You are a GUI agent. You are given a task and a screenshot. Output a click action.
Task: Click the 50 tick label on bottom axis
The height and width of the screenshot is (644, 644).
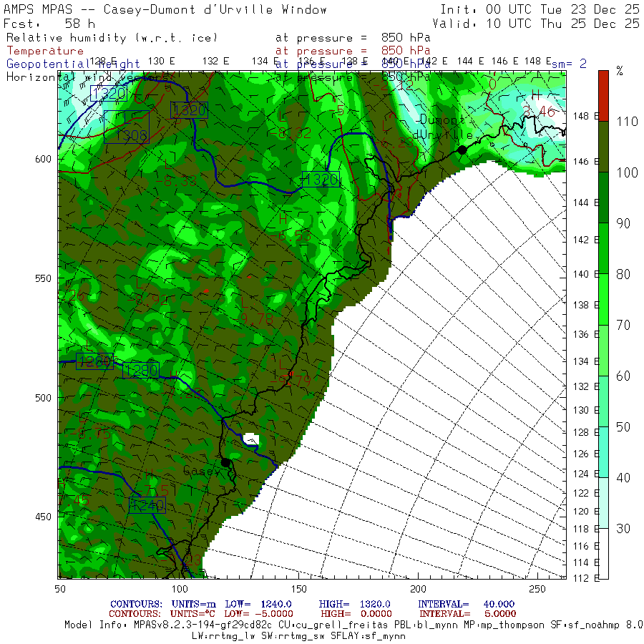[60, 589]
